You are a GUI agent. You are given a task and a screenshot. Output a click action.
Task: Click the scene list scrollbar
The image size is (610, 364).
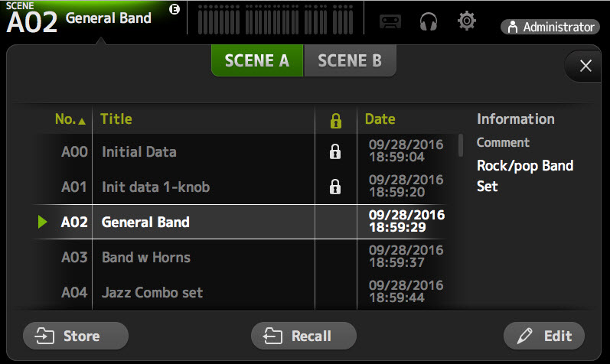tap(461, 145)
